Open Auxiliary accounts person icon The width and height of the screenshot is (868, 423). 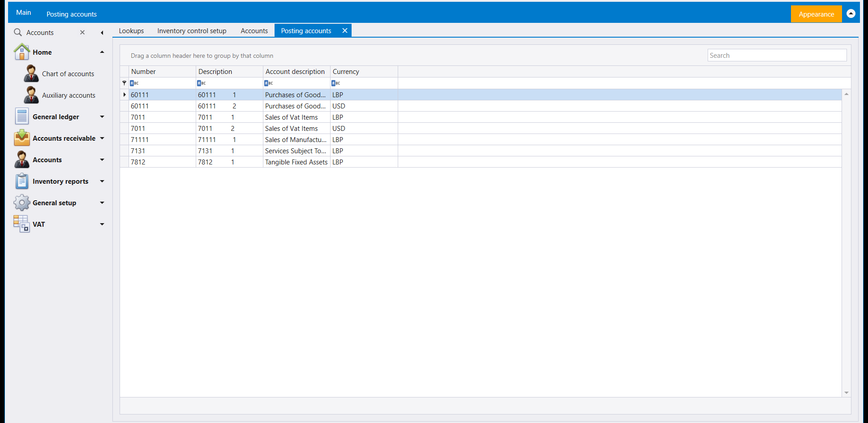pos(31,95)
